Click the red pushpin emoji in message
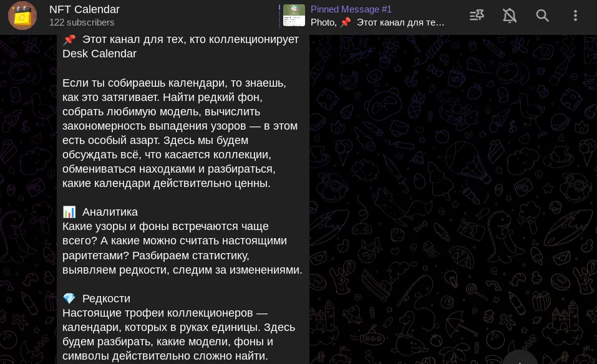The width and height of the screenshot is (597, 364). pyautogui.click(x=69, y=39)
